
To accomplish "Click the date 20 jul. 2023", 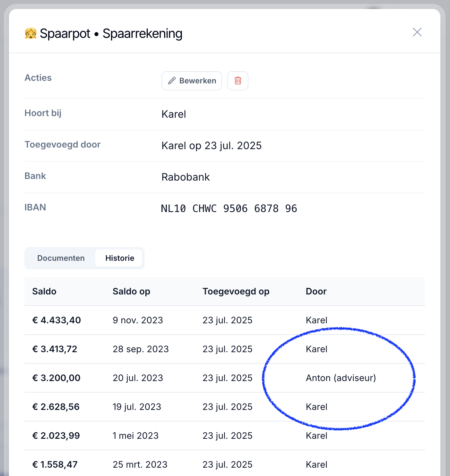I will click(x=138, y=378).
